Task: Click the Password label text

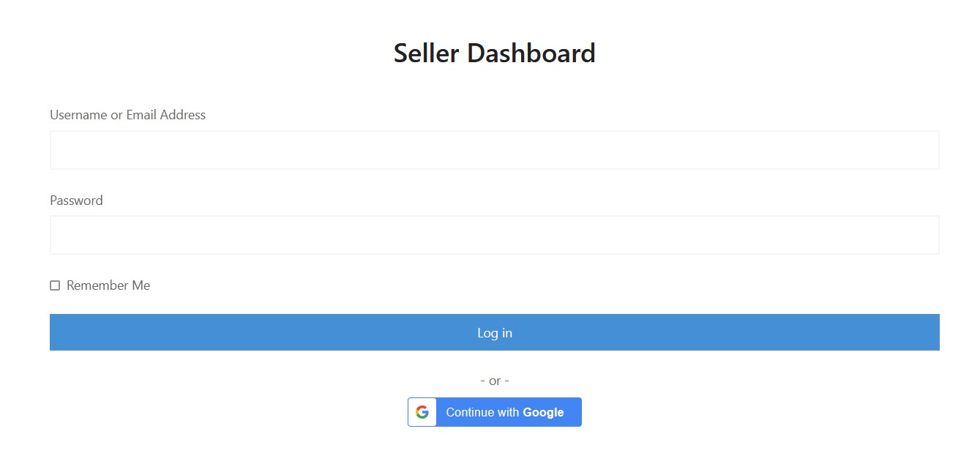Action: pyautogui.click(x=76, y=201)
